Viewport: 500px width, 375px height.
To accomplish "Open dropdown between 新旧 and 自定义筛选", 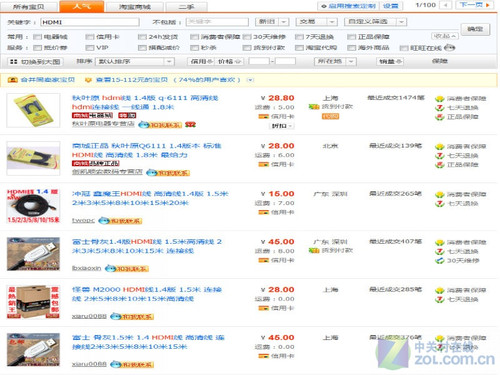I will tap(316, 22).
